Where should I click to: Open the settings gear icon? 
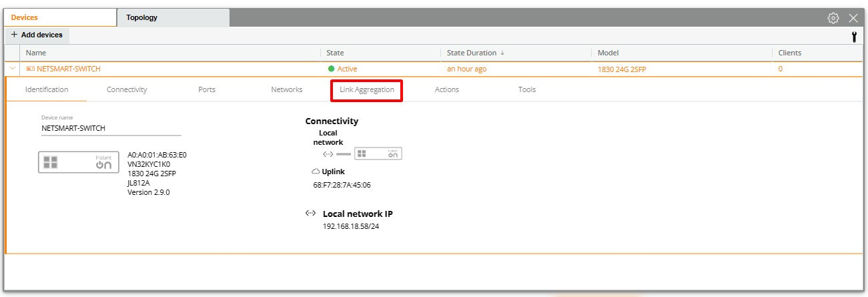click(833, 18)
